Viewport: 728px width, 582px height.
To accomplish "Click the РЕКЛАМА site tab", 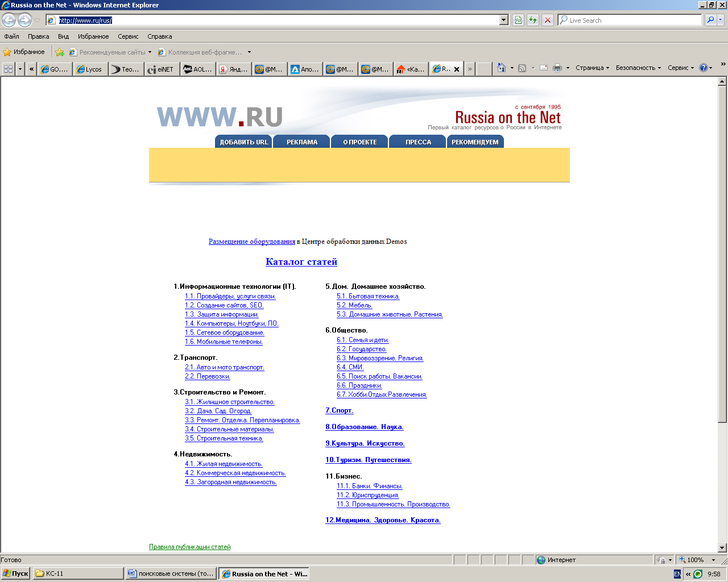I will (302, 142).
